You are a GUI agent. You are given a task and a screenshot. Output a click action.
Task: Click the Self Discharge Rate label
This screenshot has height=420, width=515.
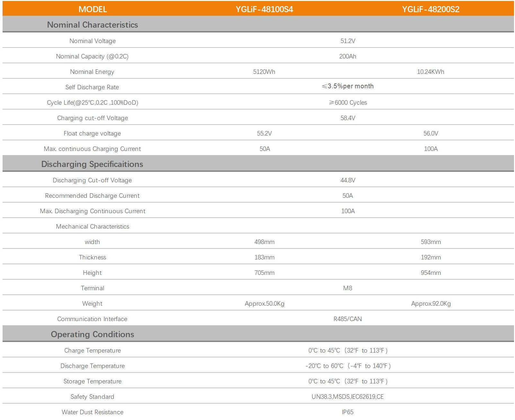pyautogui.click(x=92, y=87)
